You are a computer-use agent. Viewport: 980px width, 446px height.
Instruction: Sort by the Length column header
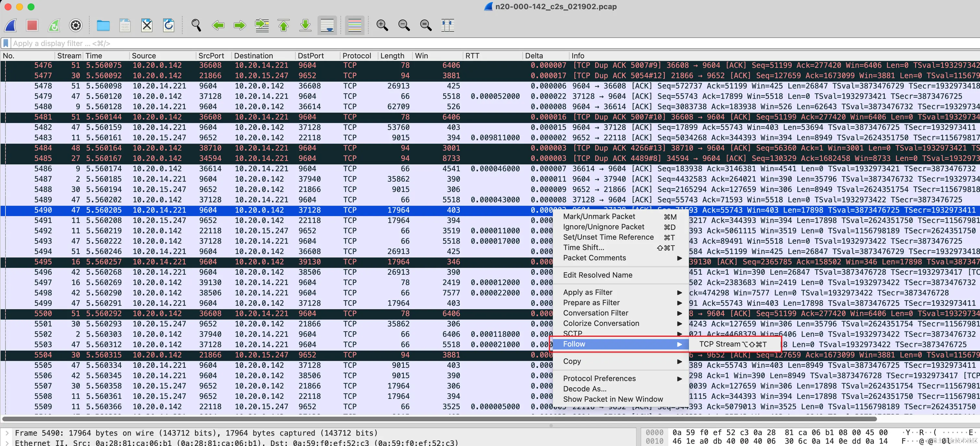395,55
